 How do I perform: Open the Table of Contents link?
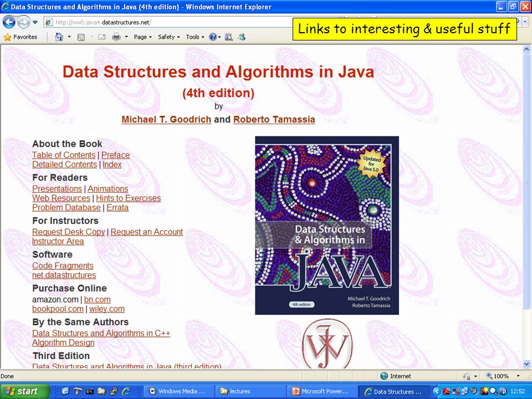tap(64, 155)
